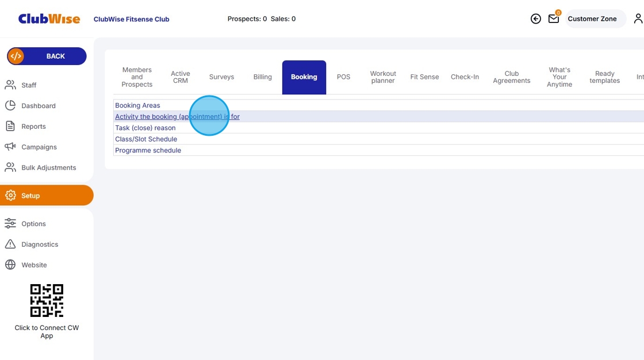The height and width of the screenshot is (360, 644).
Task: Click the Dashboard pie chart icon
Action: click(10, 106)
